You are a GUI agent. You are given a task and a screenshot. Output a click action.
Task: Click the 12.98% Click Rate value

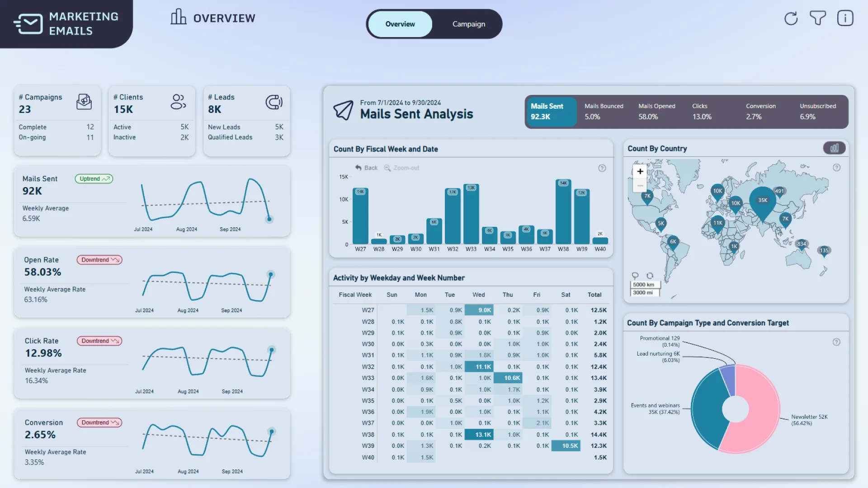tap(43, 353)
